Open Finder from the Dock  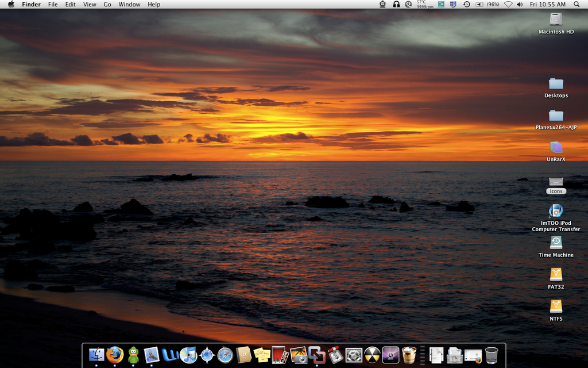[96, 355]
